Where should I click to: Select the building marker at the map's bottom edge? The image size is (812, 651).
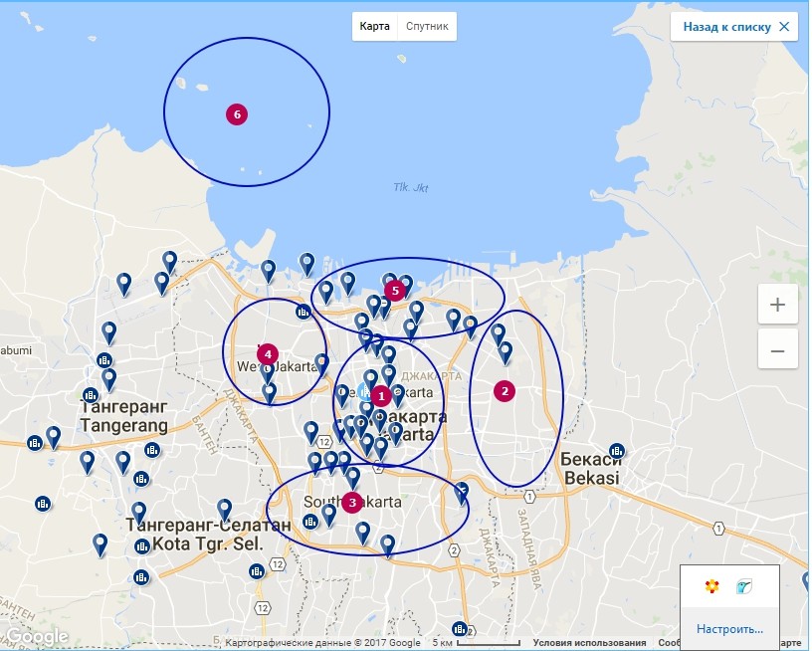tap(459, 629)
